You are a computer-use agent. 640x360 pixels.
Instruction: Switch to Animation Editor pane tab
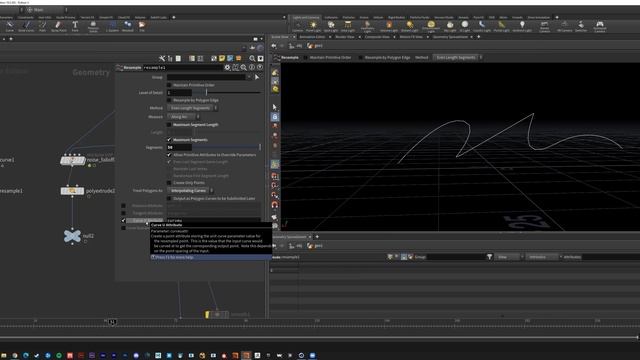click(312, 37)
